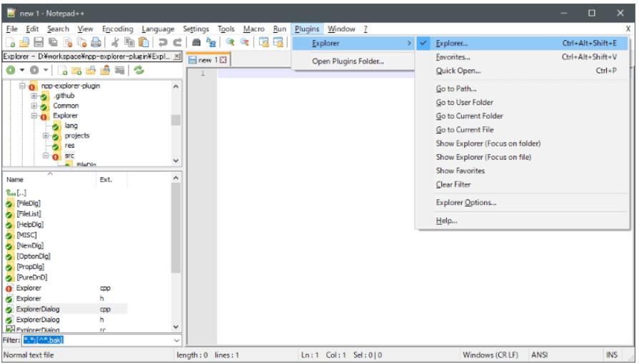Click the Undo toolbar icon
This screenshot has width=639, height=364.
coord(163,43)
